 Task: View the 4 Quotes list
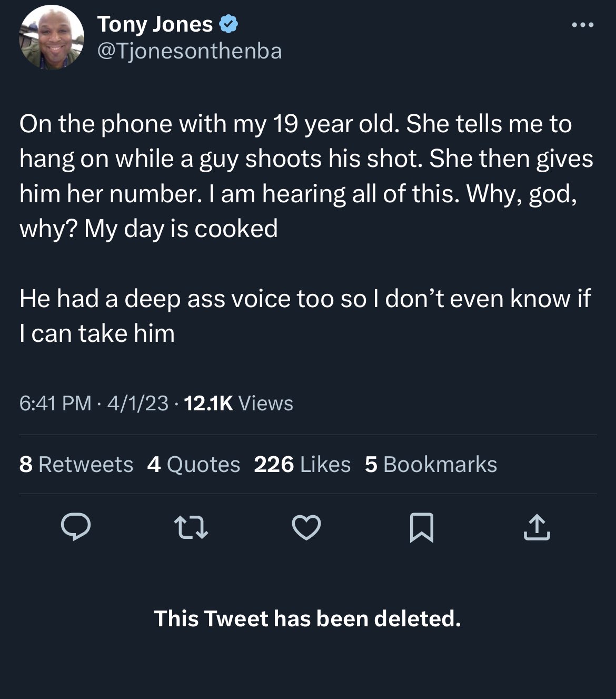pos(194,465)
